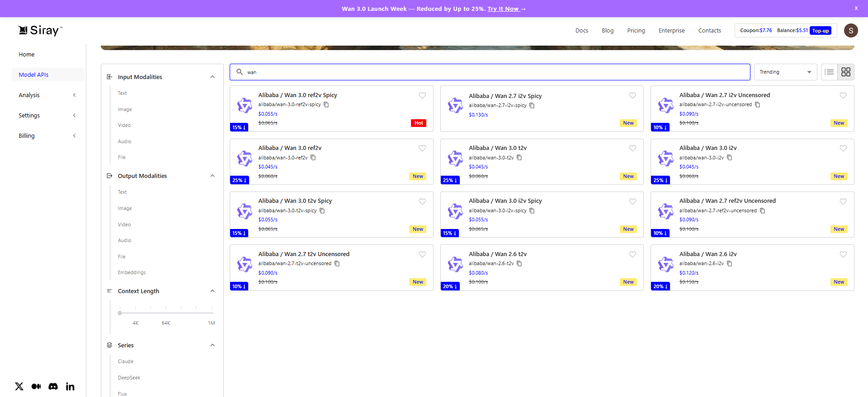Click the Wan 3.0 ref2v model logo

click(245, 159)
